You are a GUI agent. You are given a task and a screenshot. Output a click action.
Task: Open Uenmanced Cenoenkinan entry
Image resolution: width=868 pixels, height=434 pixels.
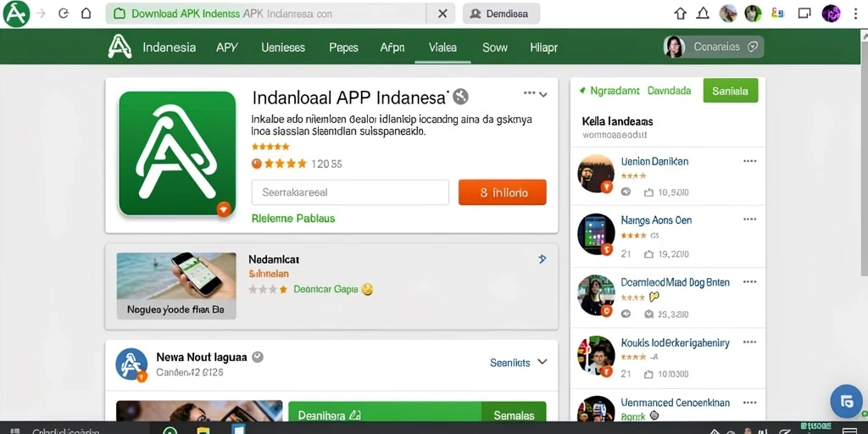[x=675, y=403]
